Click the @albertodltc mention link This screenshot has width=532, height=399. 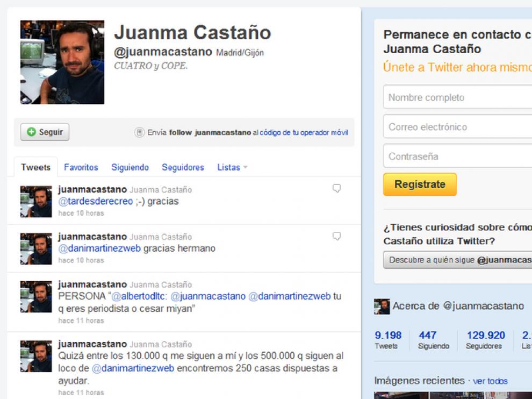pos(138,296)
